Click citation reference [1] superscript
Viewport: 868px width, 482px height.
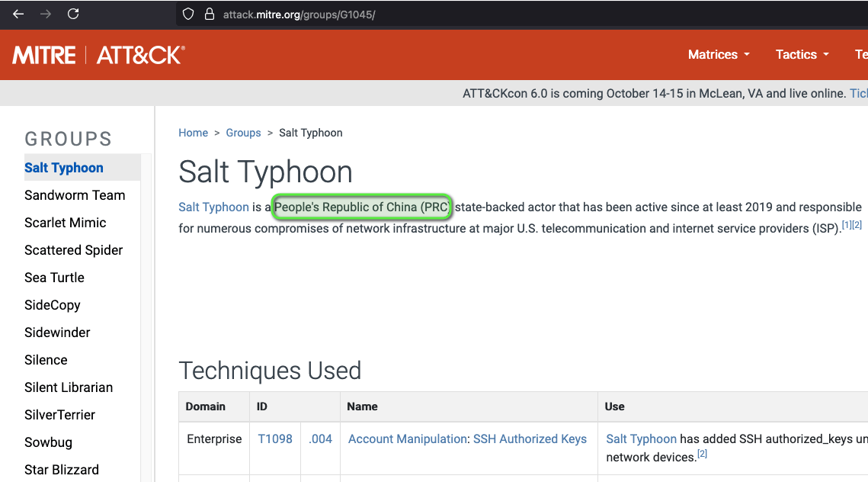(847, 225)
